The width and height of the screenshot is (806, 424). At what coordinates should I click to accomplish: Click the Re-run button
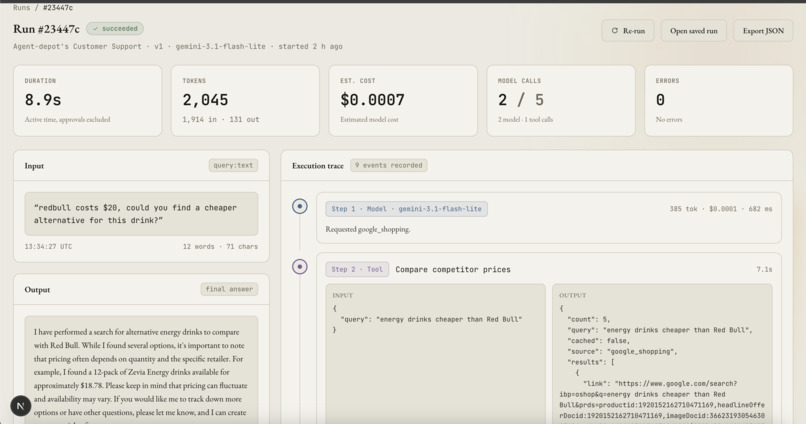(628, 31)
